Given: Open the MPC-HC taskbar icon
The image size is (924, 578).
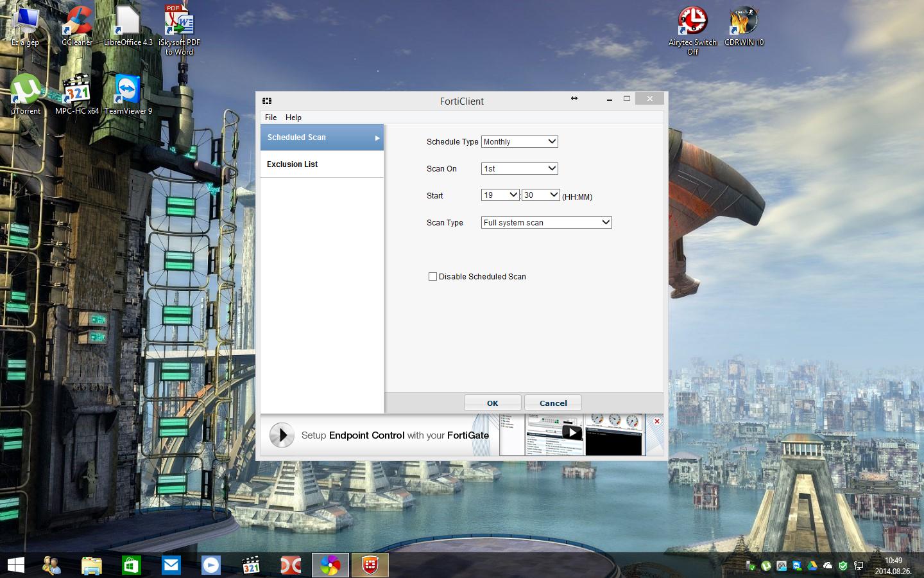Looking at the screenshot, I should tap(251, 565).
